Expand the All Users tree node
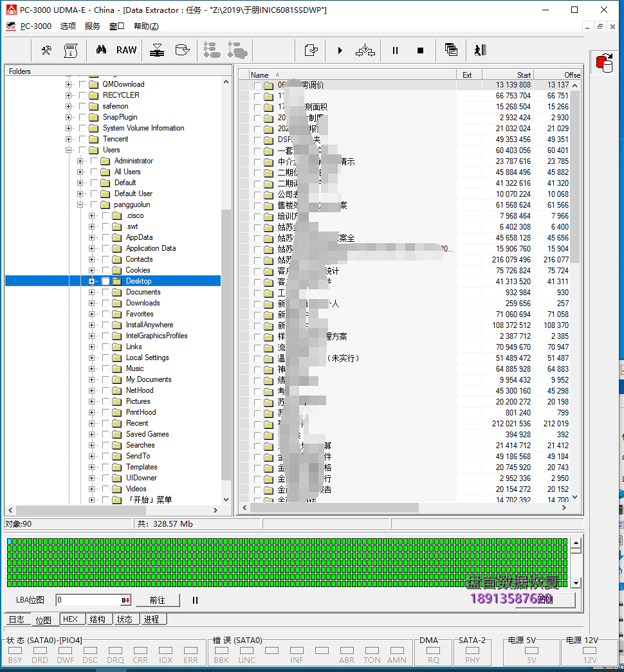The image size is (624, 672). pos(80,172)
